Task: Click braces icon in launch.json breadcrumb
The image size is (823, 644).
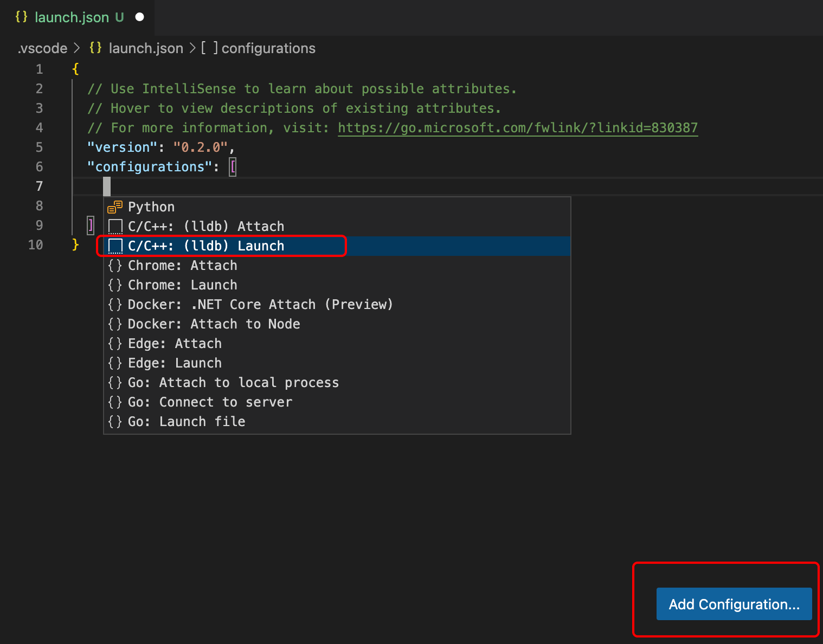Action: coord(95,48)
